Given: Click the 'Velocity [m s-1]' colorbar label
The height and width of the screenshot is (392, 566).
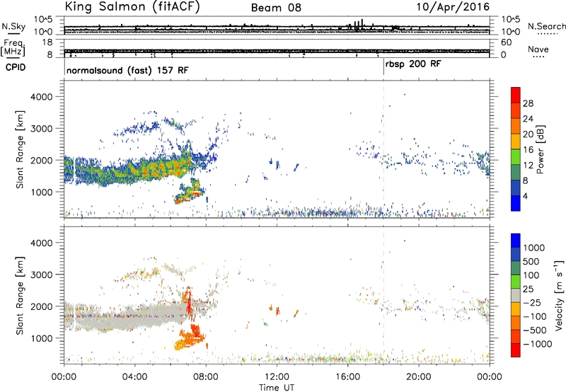Looking at the screenshot, I should (x=559, y=295).
